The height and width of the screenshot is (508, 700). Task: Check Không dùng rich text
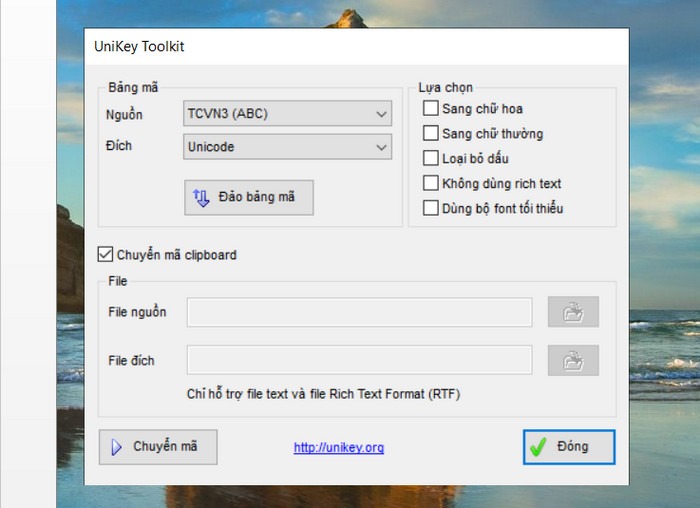click(x=430, y=183)
